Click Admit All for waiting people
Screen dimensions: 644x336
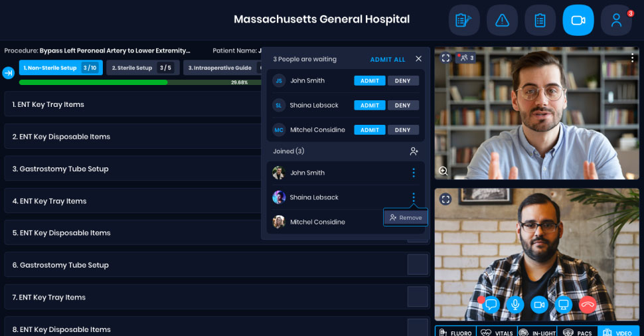coord(387,59)
